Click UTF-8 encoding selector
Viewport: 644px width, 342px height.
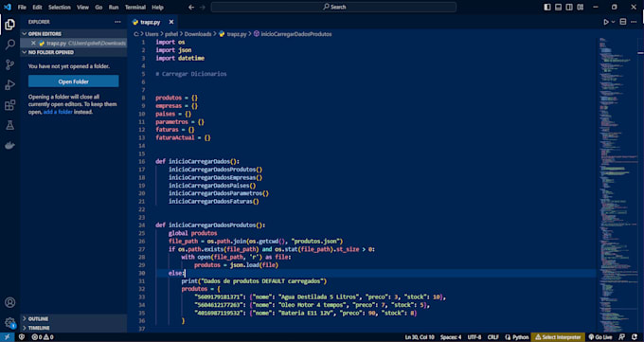pyautogui.click(x=474, y=337)
